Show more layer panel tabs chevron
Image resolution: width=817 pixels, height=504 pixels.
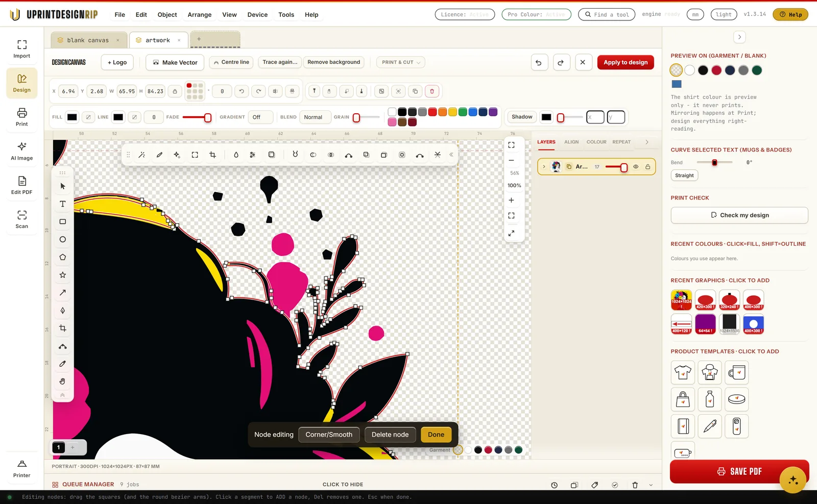pos(647,142)
